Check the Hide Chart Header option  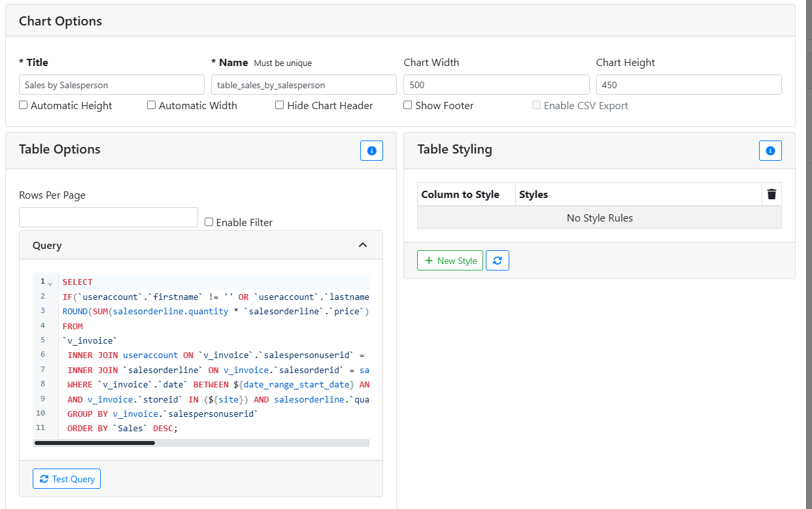pyautogui.click(x=280, y=105)
